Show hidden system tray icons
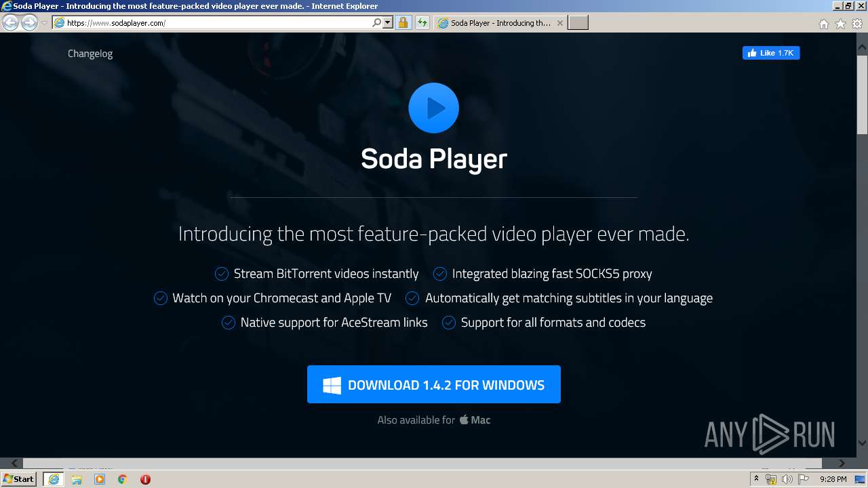 click(x=757, y=479)
